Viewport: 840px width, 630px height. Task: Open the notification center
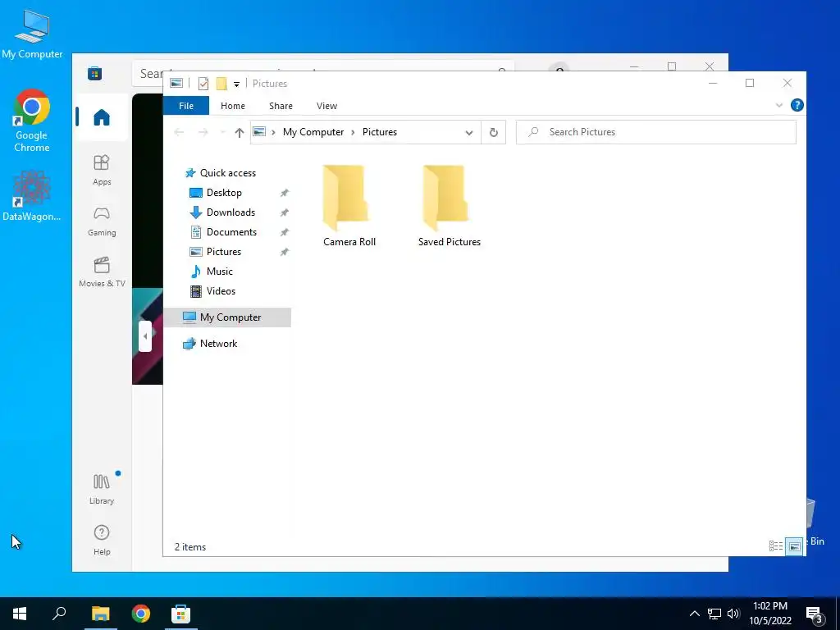tap(815, 615)
